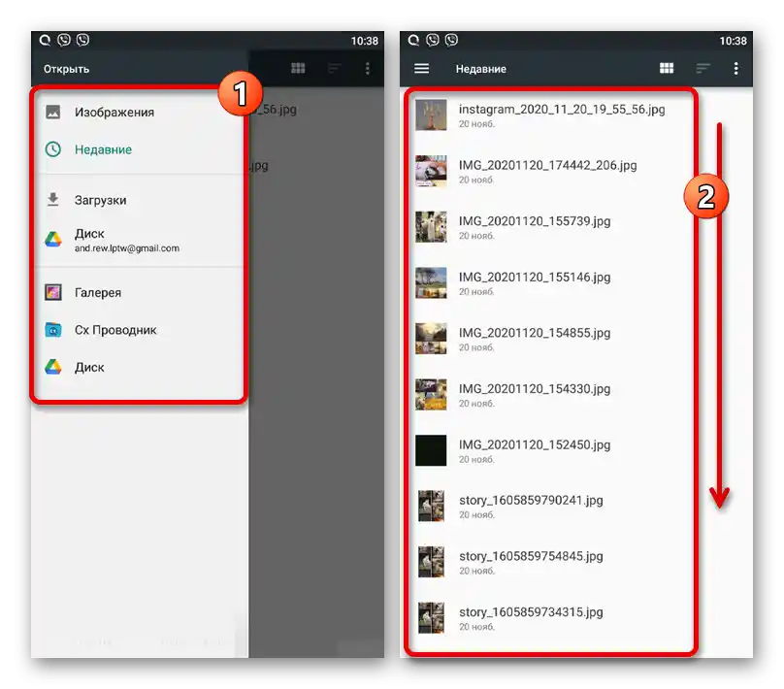Click thumbnail of instagram_2020_11_20_19_55_56.jpg
784x689 pixels.
click(431, 115)
